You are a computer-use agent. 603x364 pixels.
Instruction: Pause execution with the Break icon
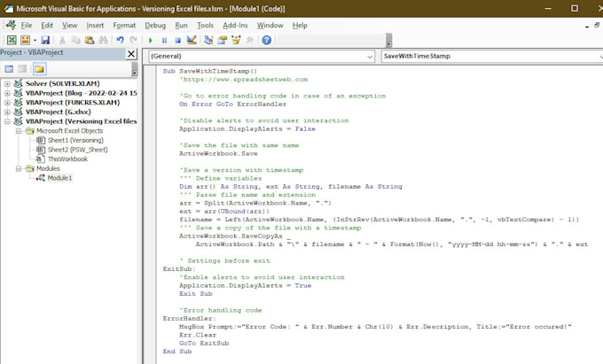pyautogui.click(x=164, y=40)
